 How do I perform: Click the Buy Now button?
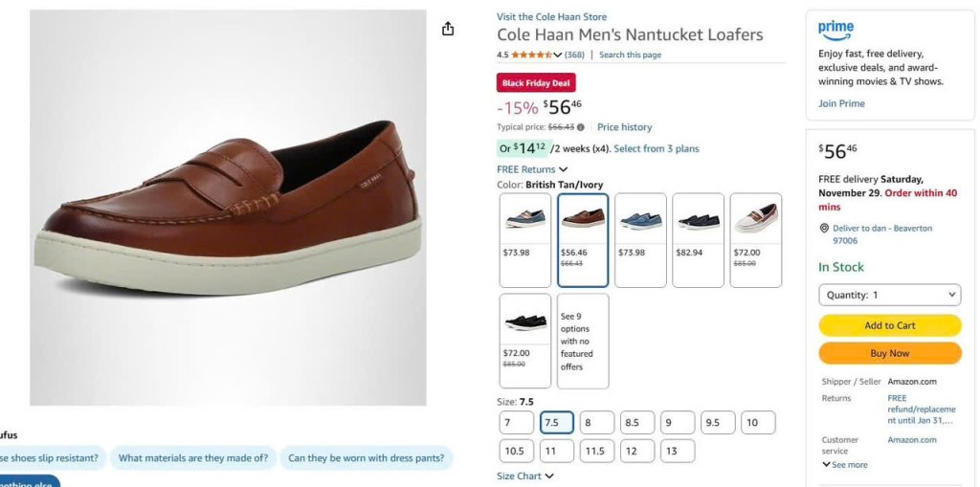pyautogui.click(x=890, y=353)
